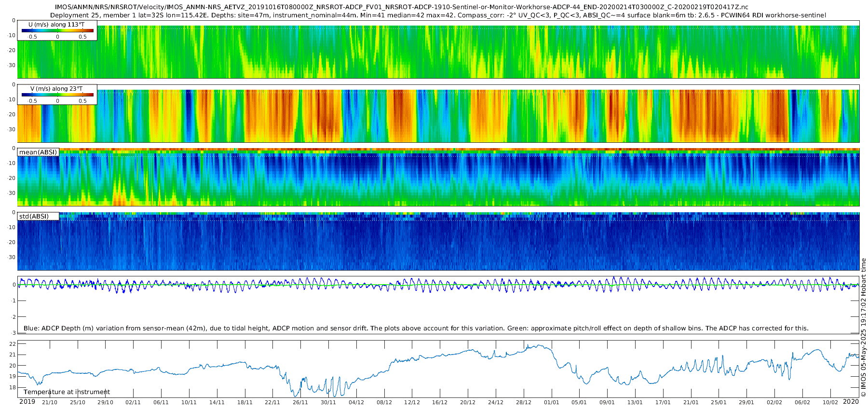The width and height of the screenshot is (868, 410).
Task: Click the U velocity colorbar gradient
Action: [57, 30]
